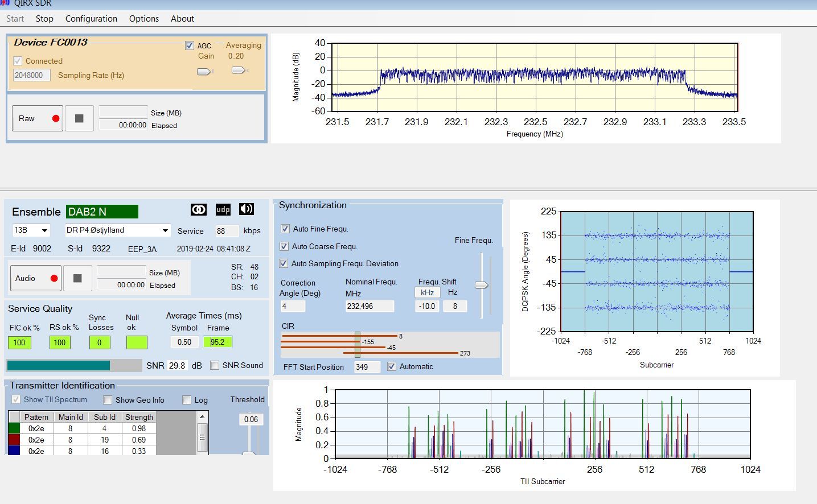The width and height of the screenshot is (817, 504).
Task: Adjust the Averaging slider
Action: (x=238, y=71)
